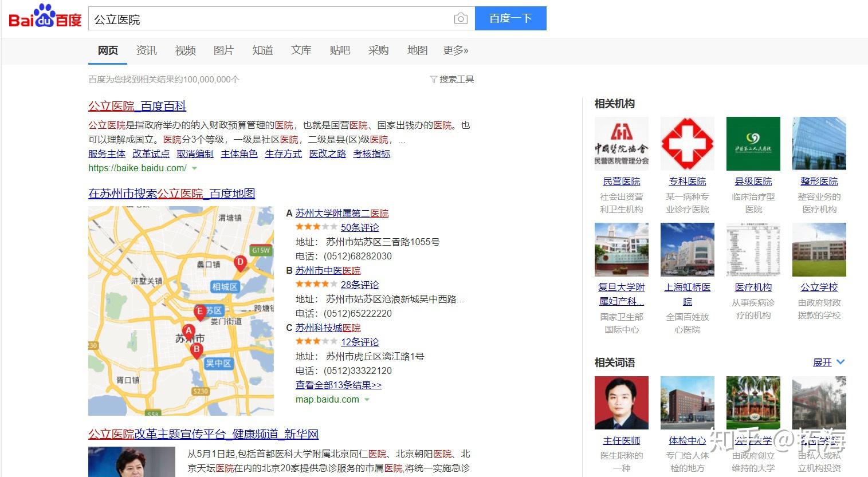Expand baike.baidu.com URL dropdown arrow
Viewport: 868px width, 477px height.
pyautogui.click(x=194, y=168)
